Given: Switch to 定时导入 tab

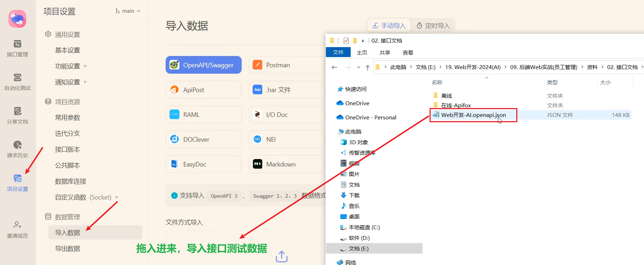Looking at the screenshot, I should point(433,26).
